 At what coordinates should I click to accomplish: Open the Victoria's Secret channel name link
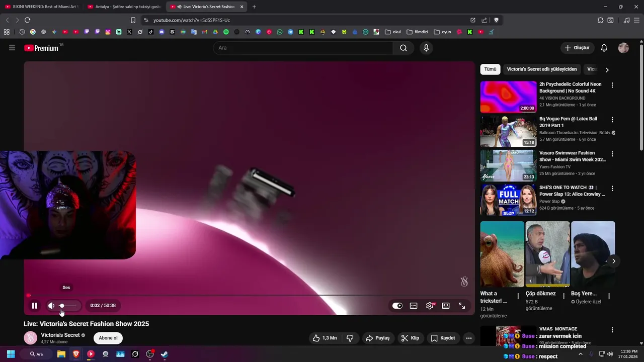point(60,335)
